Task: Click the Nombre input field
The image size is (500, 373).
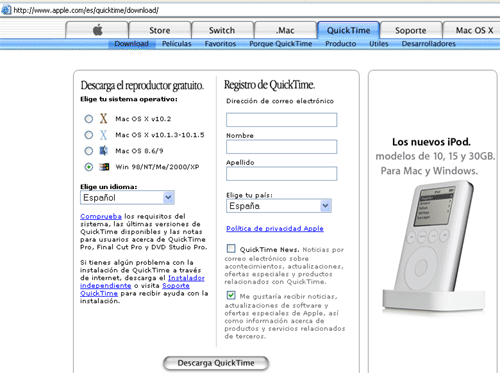Action: coord(282,147)
